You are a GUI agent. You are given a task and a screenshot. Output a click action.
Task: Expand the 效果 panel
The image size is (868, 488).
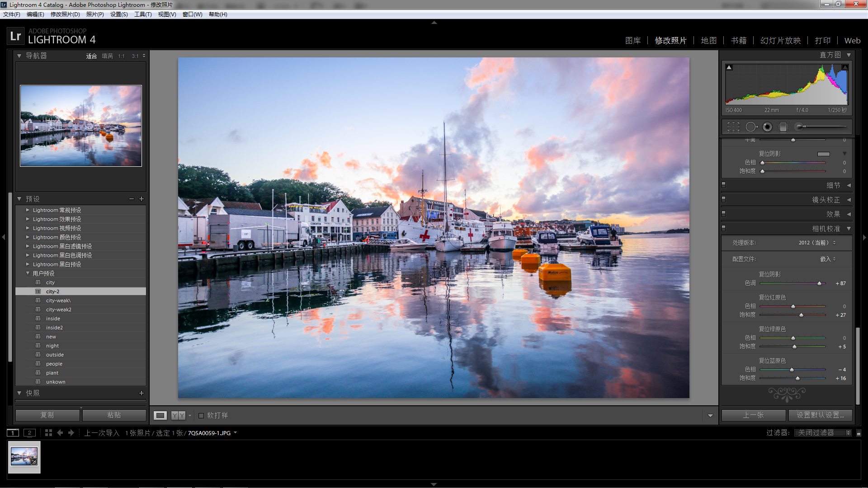(833, 214)
